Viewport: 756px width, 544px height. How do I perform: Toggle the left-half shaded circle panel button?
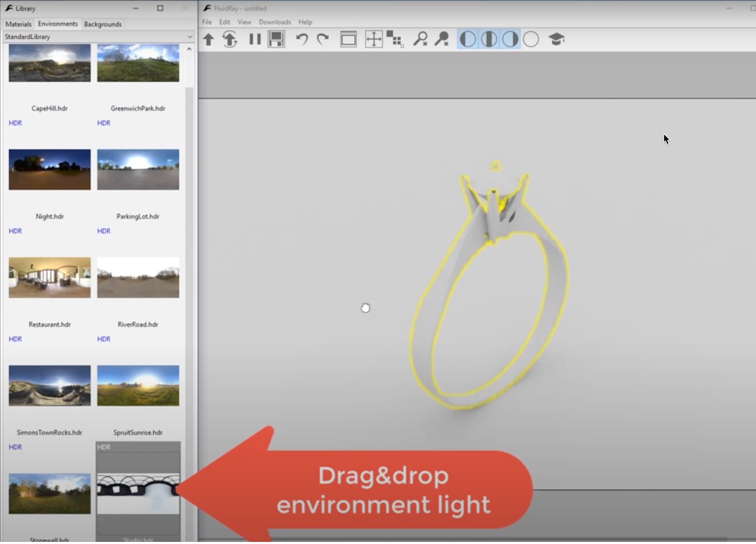[x=468, y=40]
